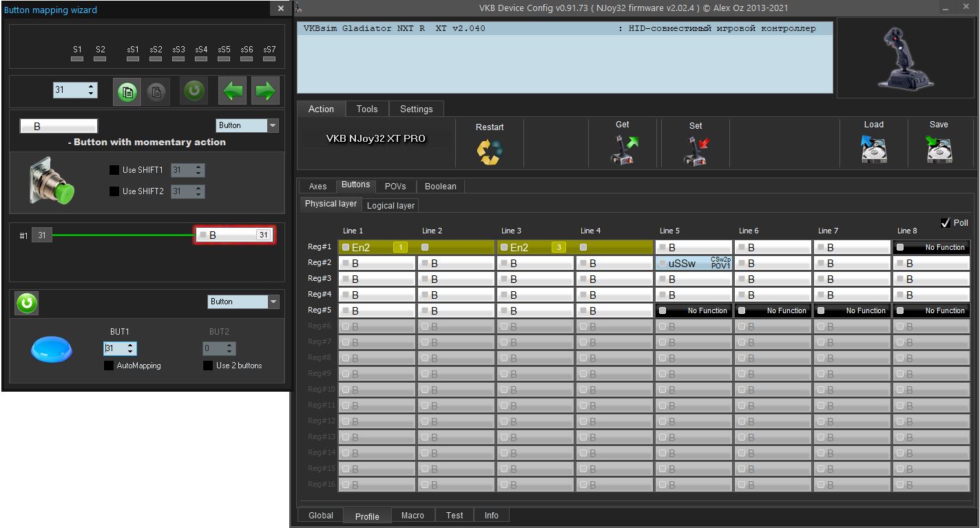Switch to the Logical layer tab
The width and height of the screenshot is (980, 528).
point(390,206)
